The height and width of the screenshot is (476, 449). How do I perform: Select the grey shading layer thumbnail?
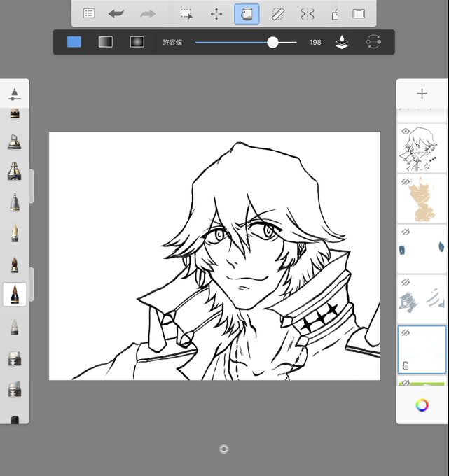point(422,300)
